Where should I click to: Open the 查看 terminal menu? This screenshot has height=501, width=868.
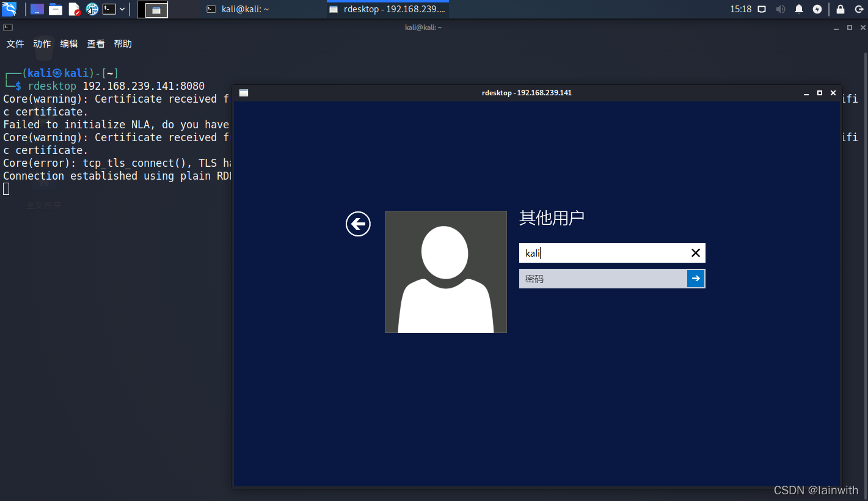96,44
